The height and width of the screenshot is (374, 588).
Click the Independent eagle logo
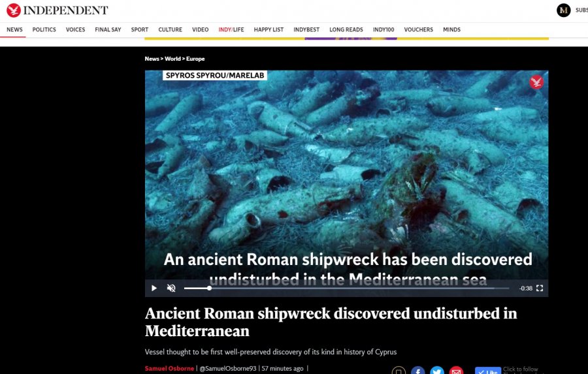point(14,10)
